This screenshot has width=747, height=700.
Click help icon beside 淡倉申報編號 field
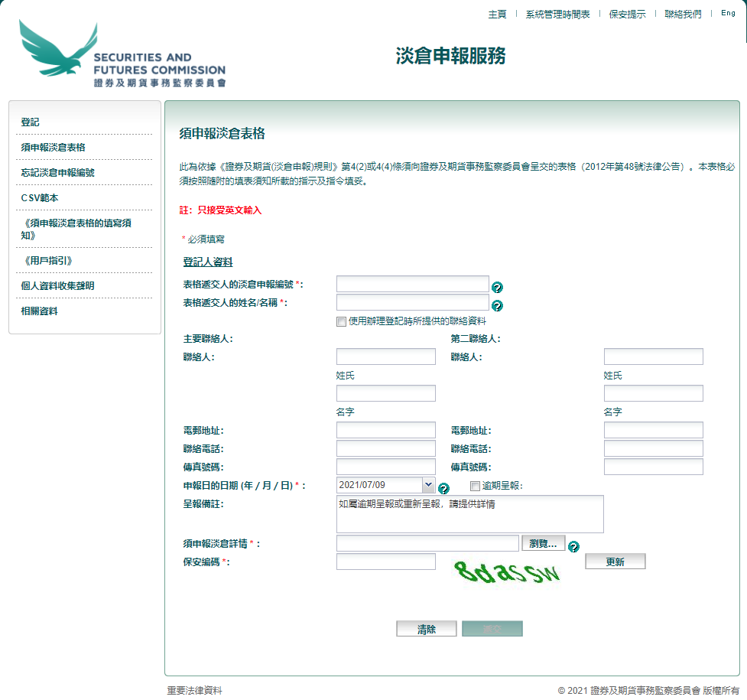point(497,288)
